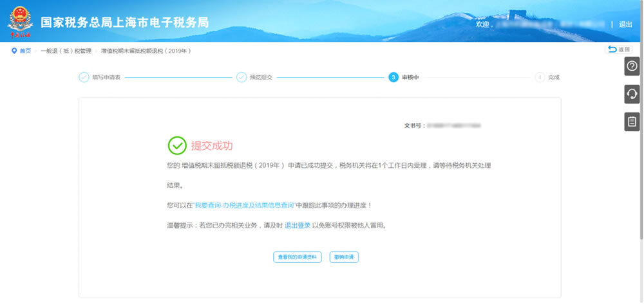Select the step 4 circle 完成
This screenshot has width=644, height=308.
pyautogui.click(x=540, y=77)
